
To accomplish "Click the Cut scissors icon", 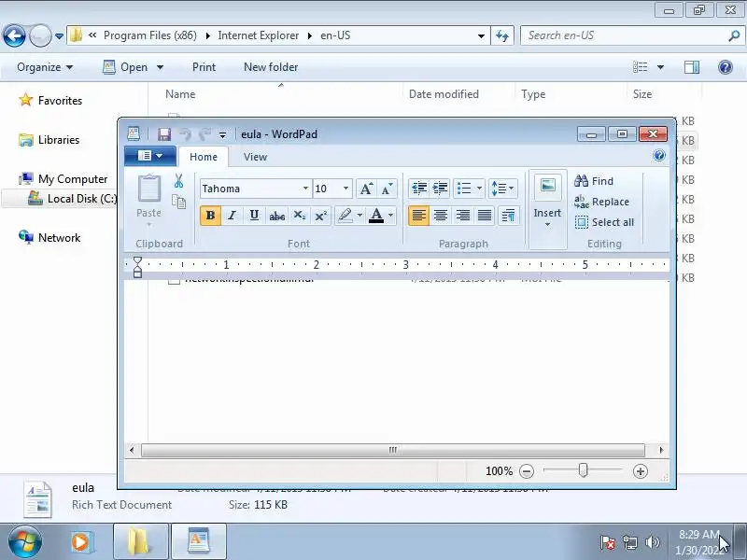I will (x=178, y=181).
